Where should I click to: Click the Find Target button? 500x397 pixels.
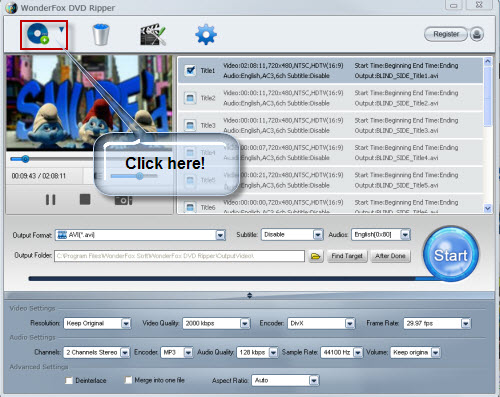[x=347, y=256]
